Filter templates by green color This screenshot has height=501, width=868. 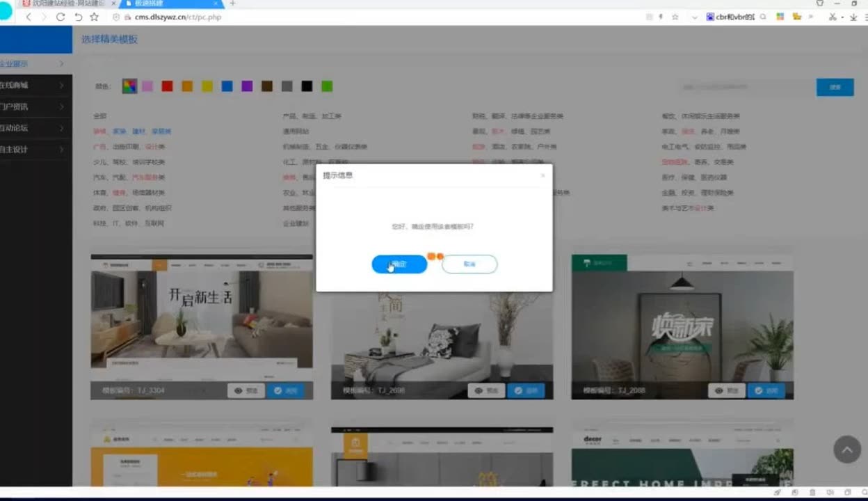coord(327,86)
